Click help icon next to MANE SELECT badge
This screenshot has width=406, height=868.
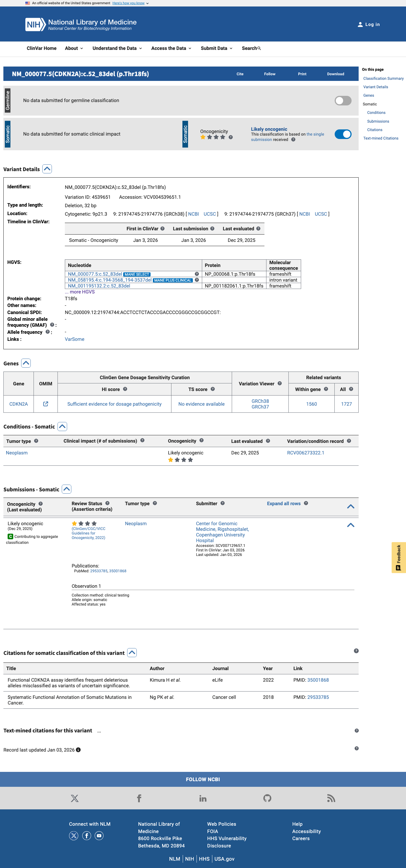pos(197,274)
